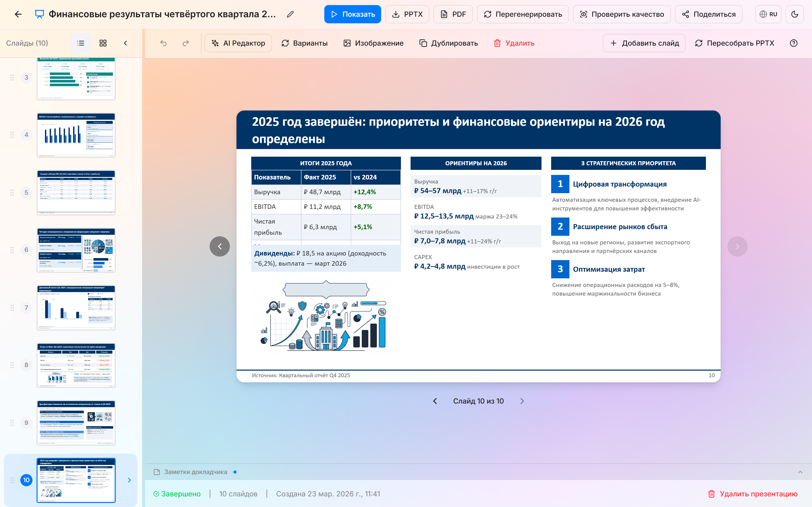Select slide 6 thumbnail in sidebar
The image size is (812, 507).
tap(76, 250)
